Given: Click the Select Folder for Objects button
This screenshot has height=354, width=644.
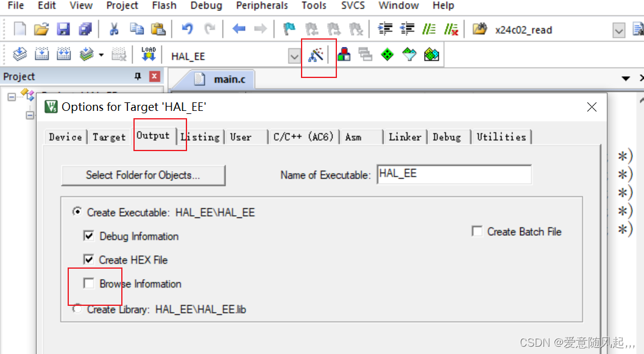Looking at the screenshot, I should click(x=143, y=175).
